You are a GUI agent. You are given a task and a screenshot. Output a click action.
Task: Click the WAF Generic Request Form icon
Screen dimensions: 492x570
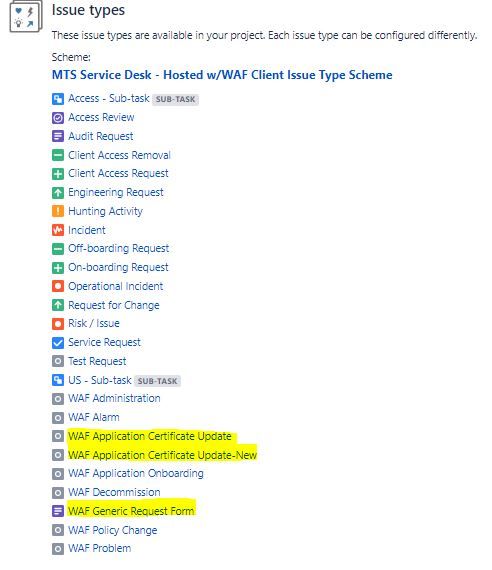(x=58, y=511)
